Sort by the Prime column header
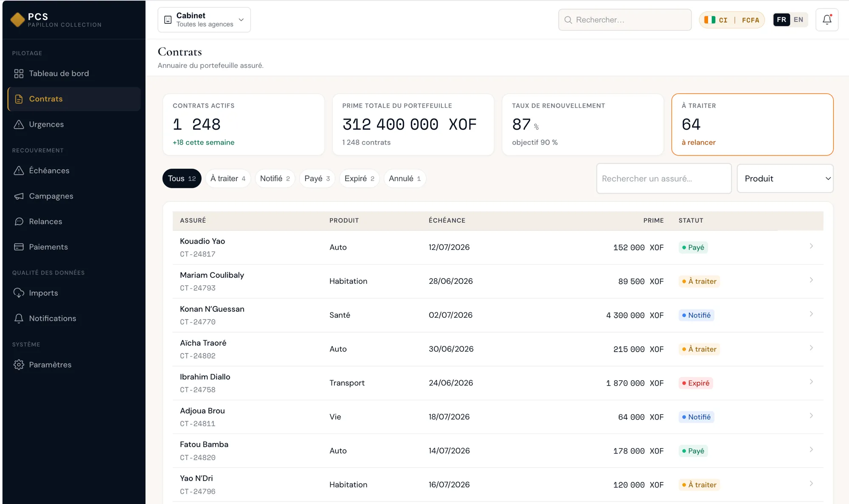This screenshot has width=849, height=504. tap(653, 221)
